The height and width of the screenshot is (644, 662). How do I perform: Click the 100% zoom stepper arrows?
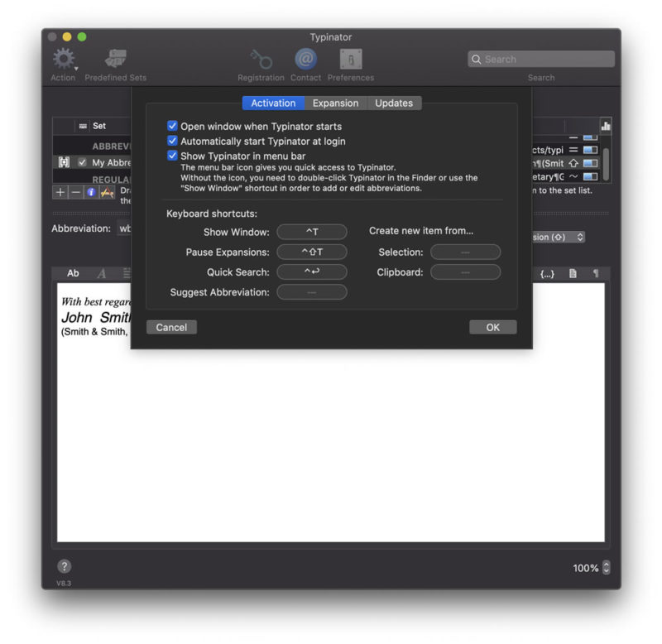607,567
